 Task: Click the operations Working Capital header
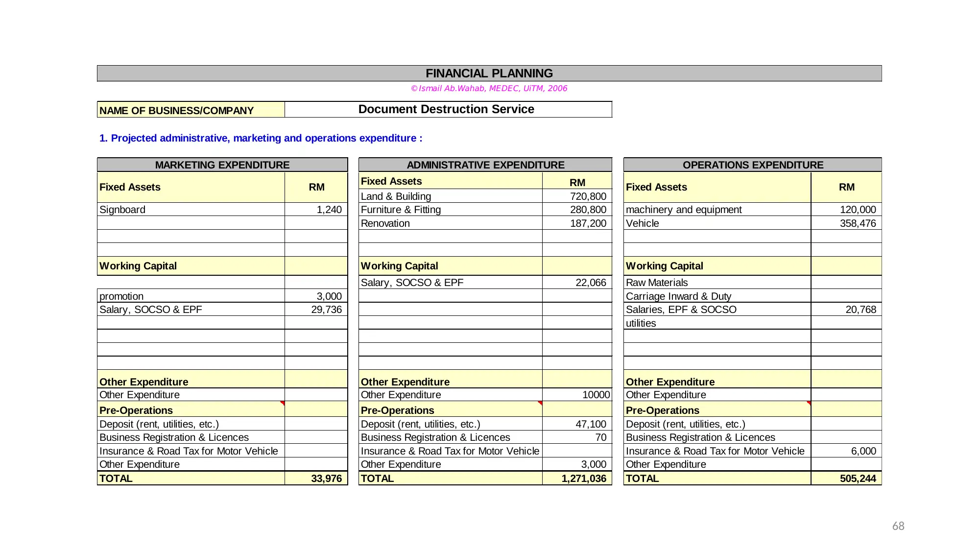[664, 266]
